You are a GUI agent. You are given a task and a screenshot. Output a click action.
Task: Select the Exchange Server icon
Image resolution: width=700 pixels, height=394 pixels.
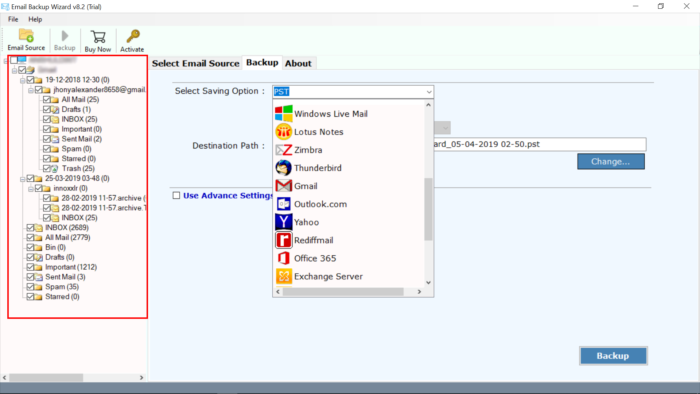[x=283, y=276]
